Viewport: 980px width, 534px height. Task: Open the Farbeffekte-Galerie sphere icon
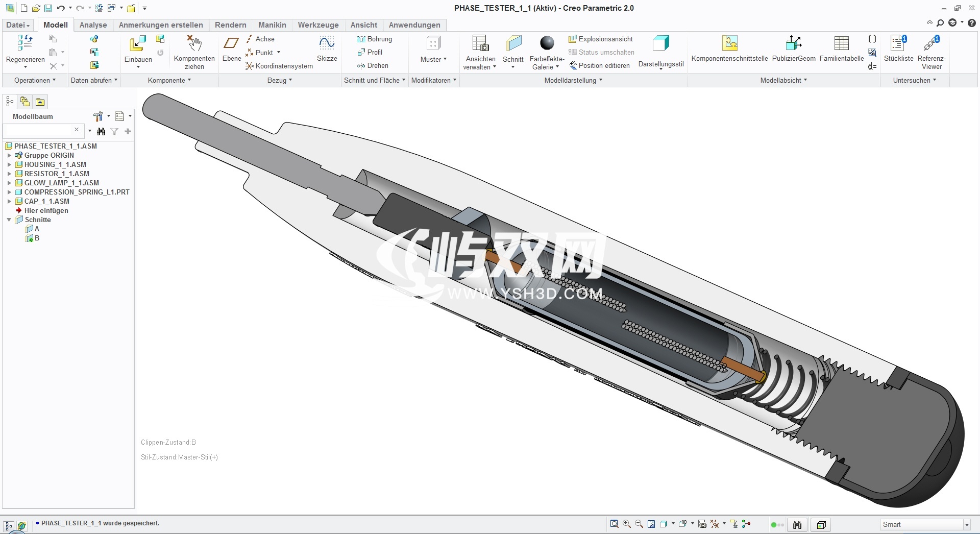click(x=547, y=44)
